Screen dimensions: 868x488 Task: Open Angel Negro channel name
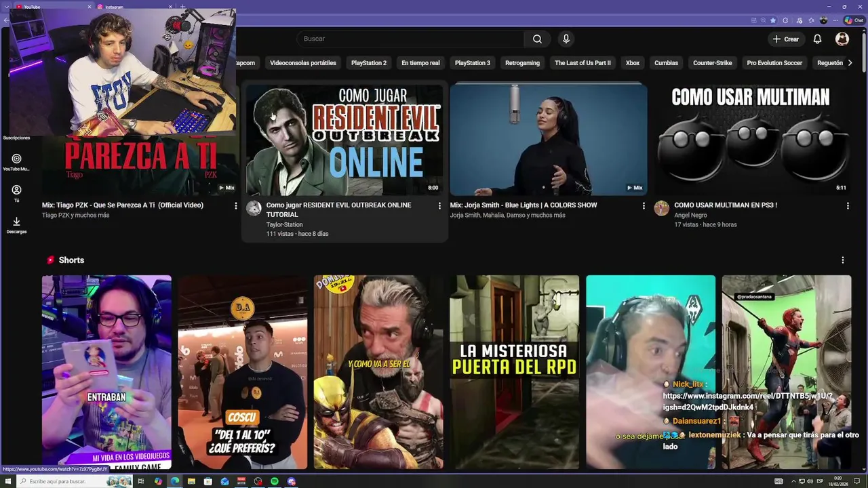(690, 215)
